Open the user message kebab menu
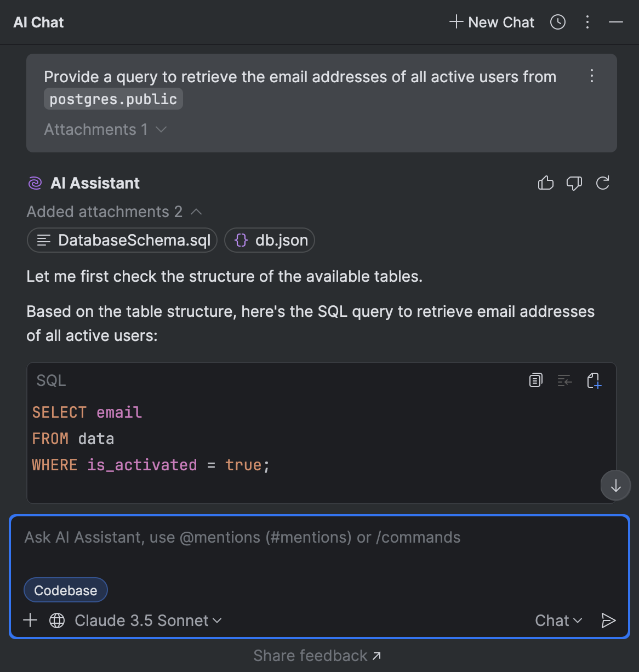The width and height of the screenshot is (639, 672). coord(592,77)
